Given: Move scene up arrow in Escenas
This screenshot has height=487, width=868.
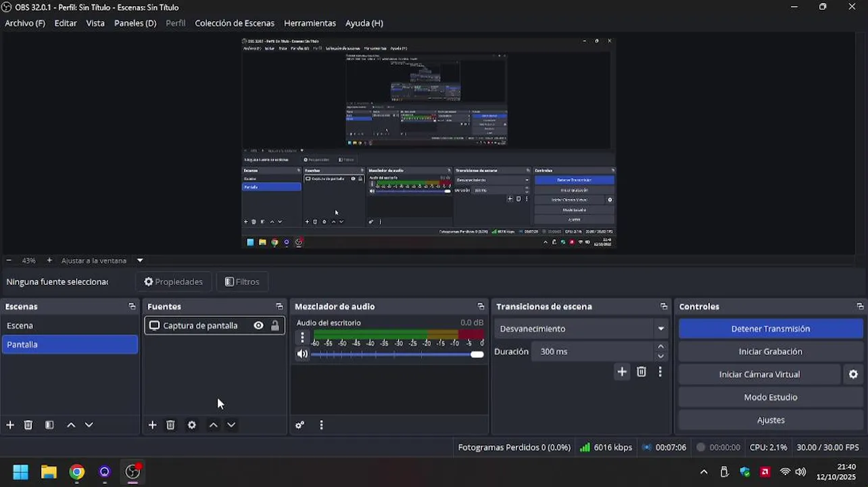Looking at the screenshot, I should (x=71, y=425).
